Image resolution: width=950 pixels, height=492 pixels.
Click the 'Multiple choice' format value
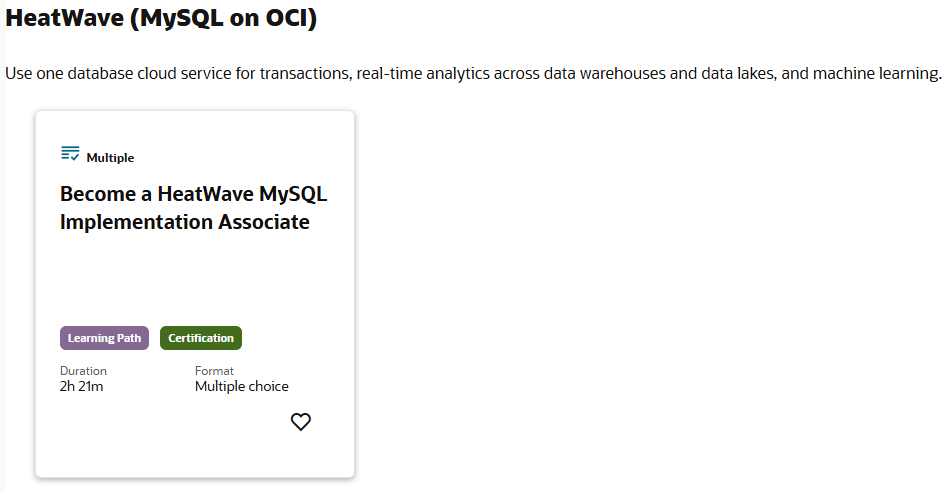click(242, 386)
